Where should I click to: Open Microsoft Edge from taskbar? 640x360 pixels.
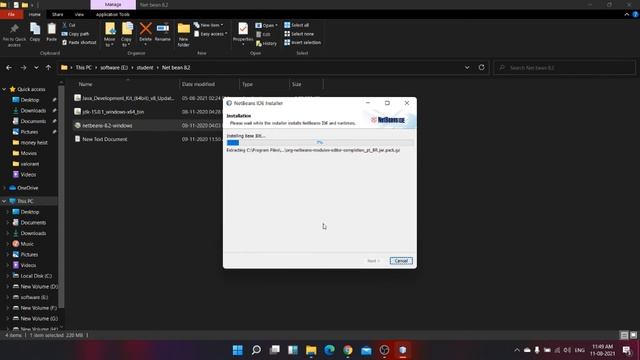(x=329, y=350)
